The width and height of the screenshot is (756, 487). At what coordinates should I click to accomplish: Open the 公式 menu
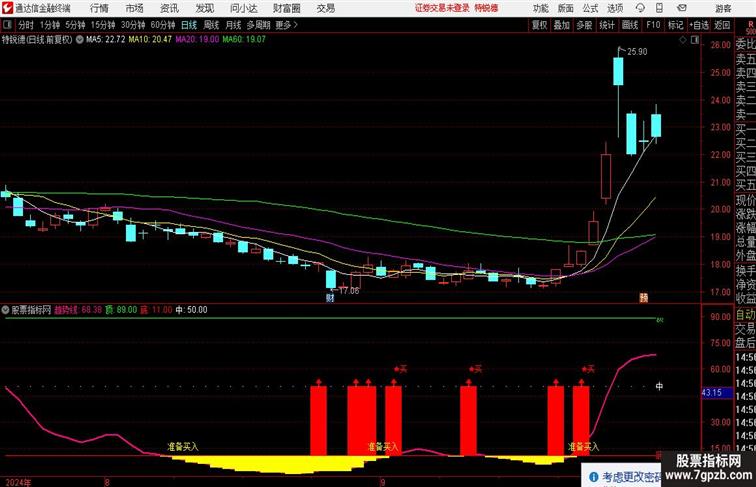click(x=591, y=8)
